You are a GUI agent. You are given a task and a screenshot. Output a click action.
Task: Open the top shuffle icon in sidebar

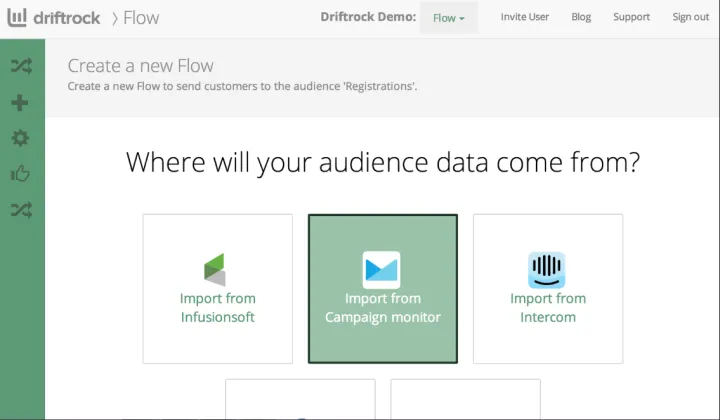pyautogui.click(x=22, y=66)
